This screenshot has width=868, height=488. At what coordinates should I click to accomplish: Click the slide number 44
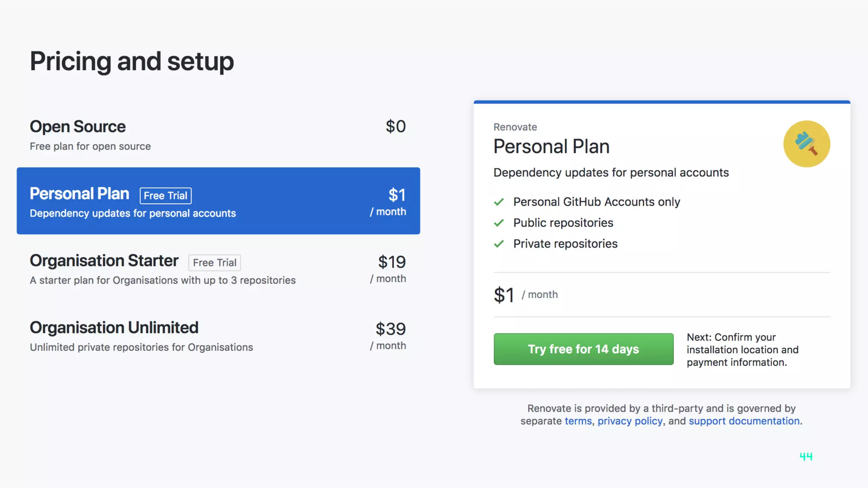coord(806,457)
